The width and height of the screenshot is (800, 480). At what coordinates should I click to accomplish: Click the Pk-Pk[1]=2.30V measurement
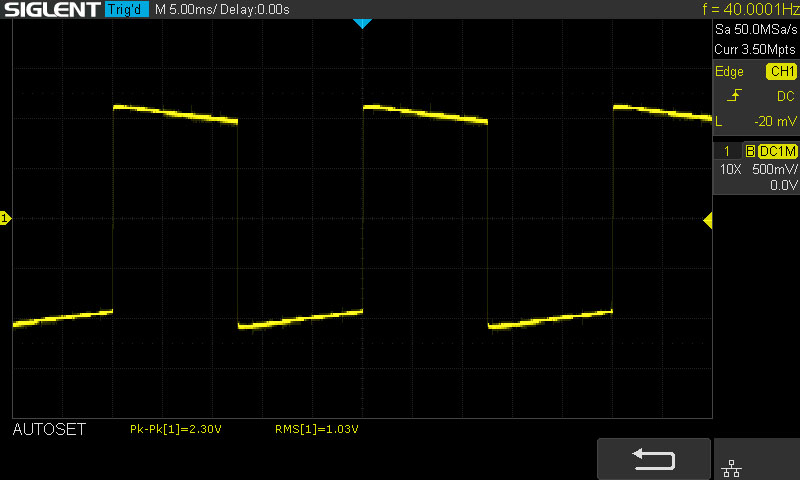176,430
